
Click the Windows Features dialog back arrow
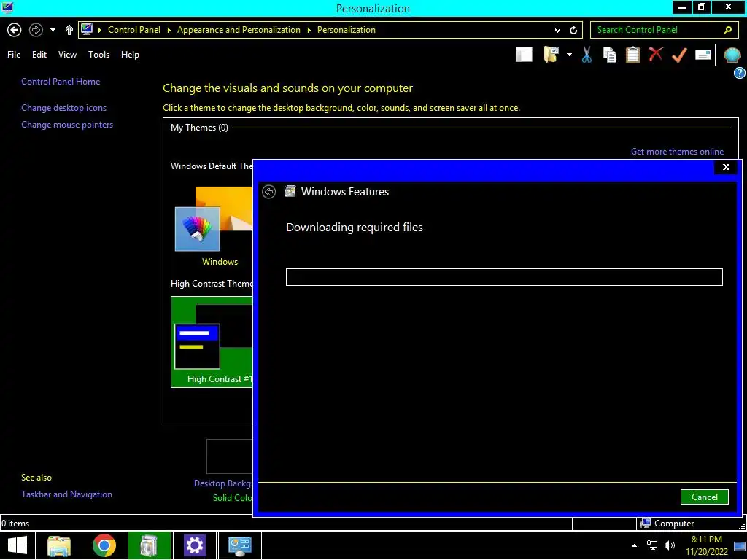point(268,192)
